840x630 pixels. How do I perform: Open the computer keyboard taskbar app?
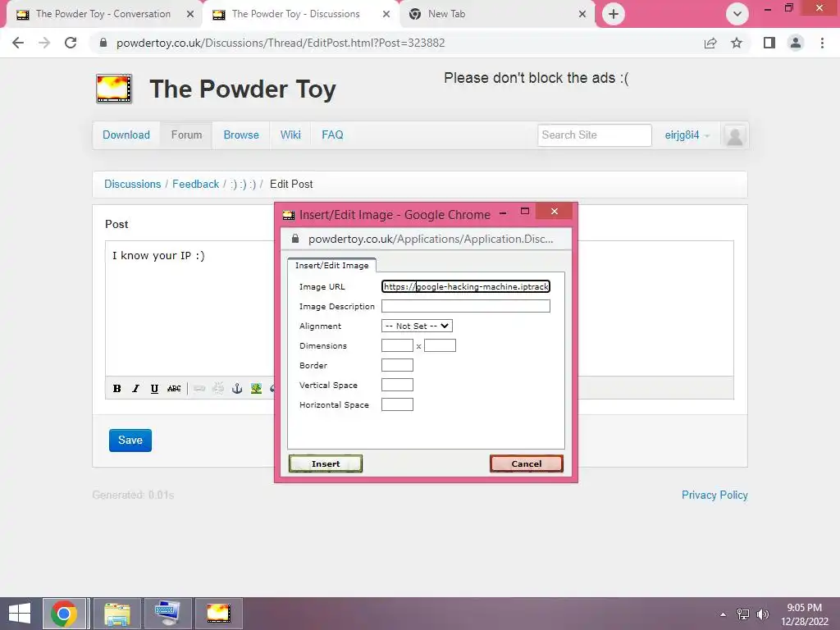pyautogui.click(x=167, y=614)
